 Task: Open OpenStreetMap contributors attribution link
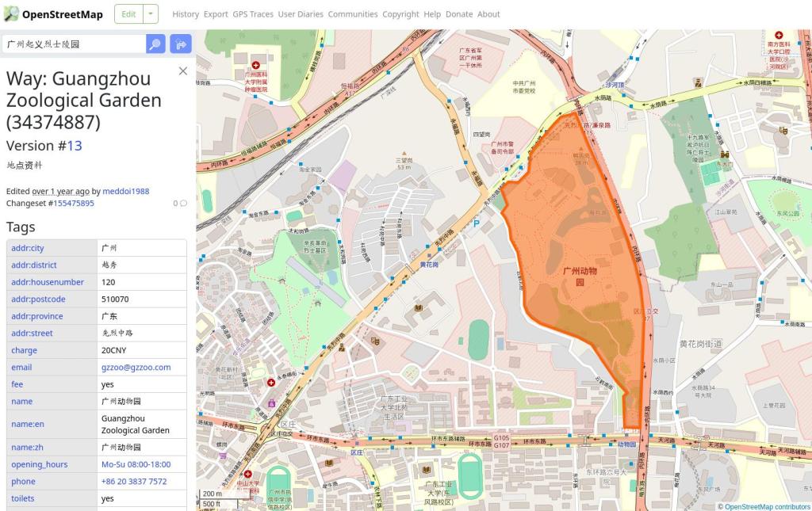[x=768, y=507]
